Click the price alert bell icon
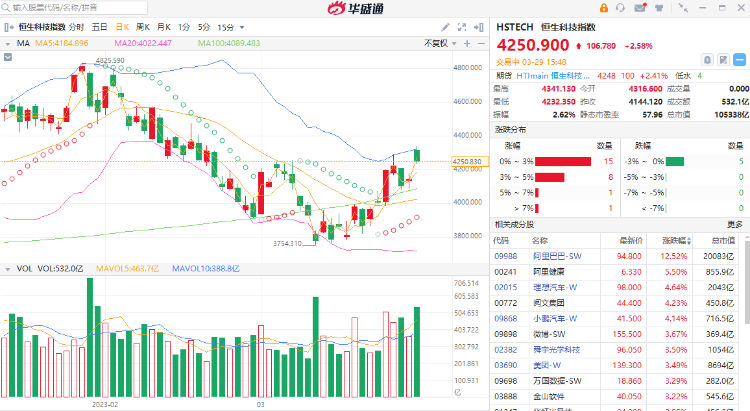This screenshot has height=411, width=750. click(707, 60)
